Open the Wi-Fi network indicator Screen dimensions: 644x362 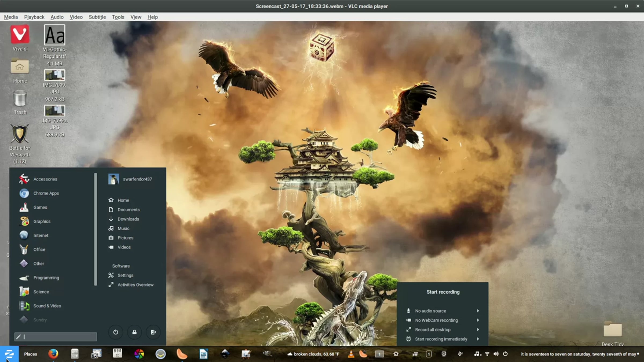(x=487, y=354)
